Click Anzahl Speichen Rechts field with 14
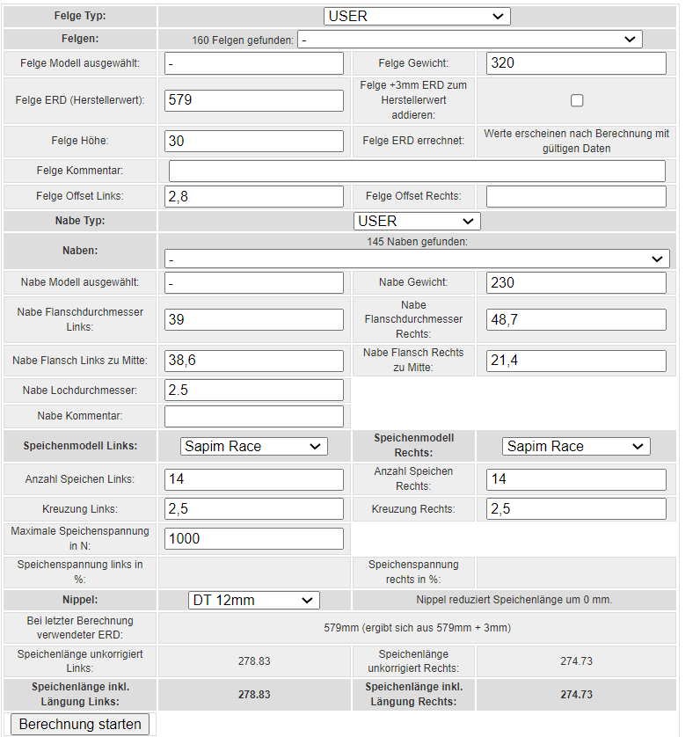The height and width of the screenshot is (737, 700). (x=576, y=479)
